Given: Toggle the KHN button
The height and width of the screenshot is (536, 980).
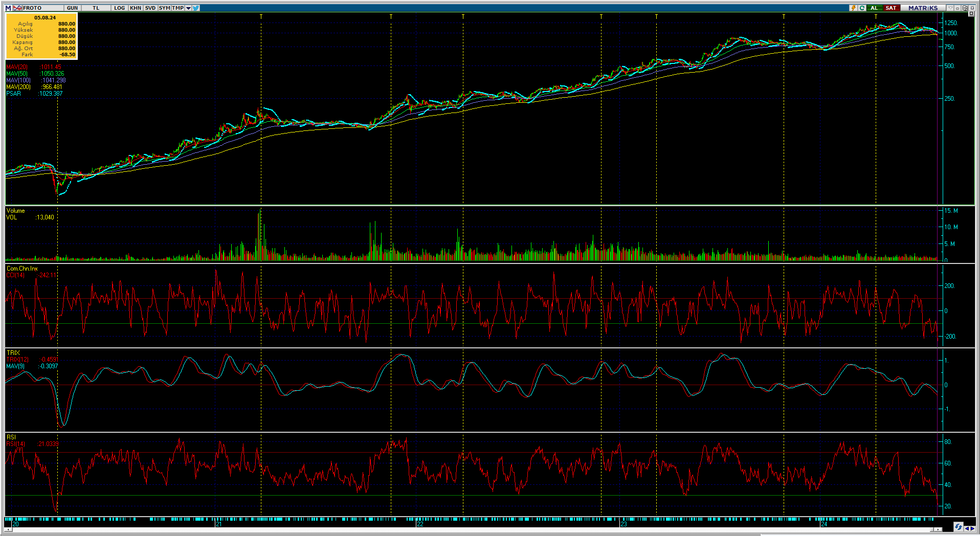Looking at the screenshot, I should tap(136, 8).
